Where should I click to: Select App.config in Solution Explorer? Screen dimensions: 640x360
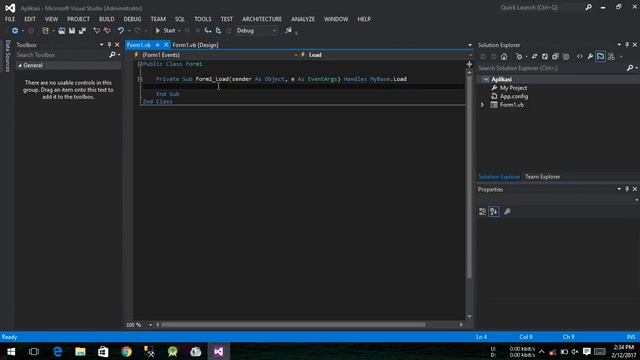514,96
